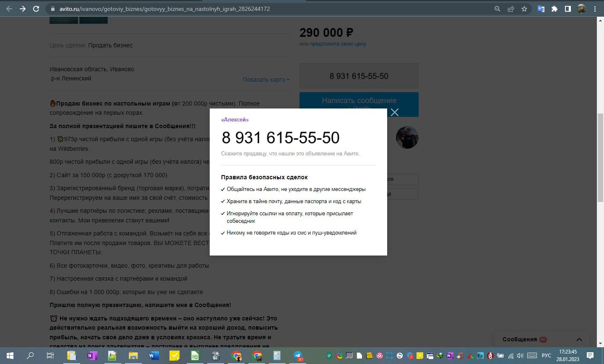The height and width of the screenshot is (364, 604).
Task: Open the snipping tool tray icon
Action: click(x=390, y=356)
